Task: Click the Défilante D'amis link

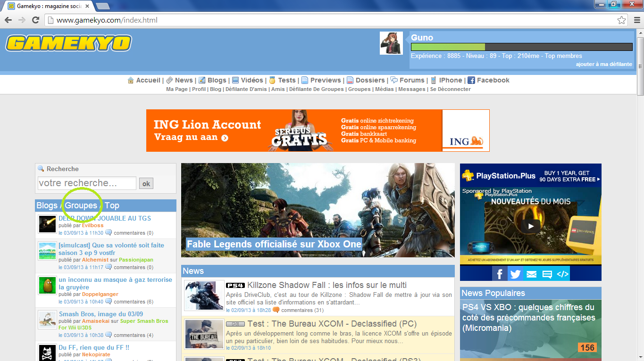Action: [246, 89]
